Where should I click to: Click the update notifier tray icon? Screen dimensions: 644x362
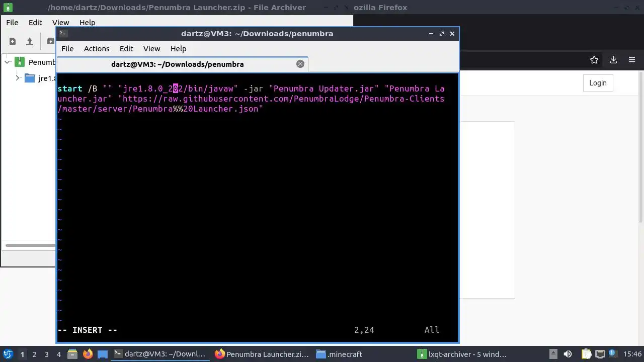coord(613,354)
